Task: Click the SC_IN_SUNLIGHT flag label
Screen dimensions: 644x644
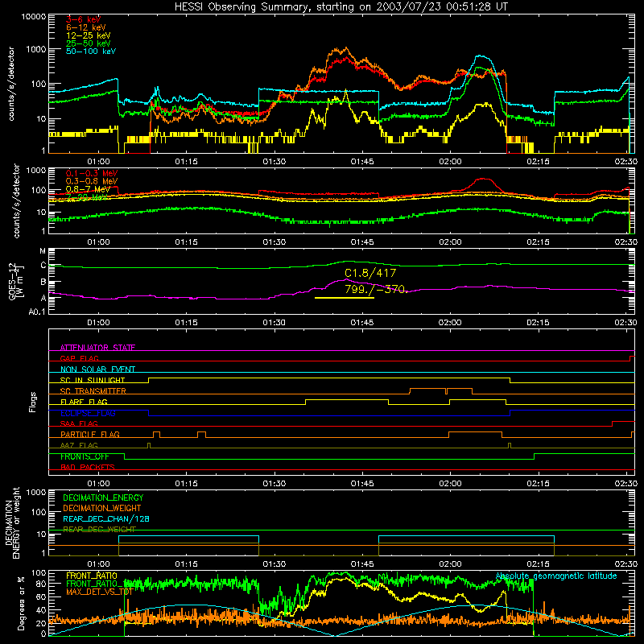Action: pyautogui.click(x=93, y=380)
